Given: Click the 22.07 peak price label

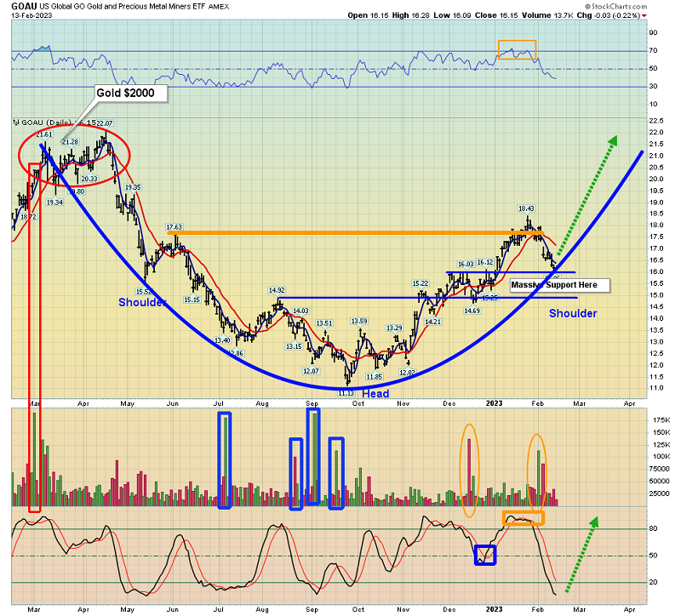Looking at the screenshot, I should [x=104, y=123].
